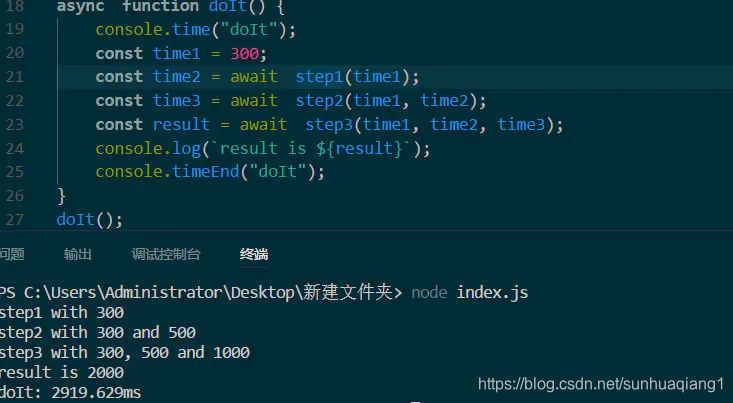Click the number 300 on line 20
The width and height of the screenshot is (733, 403).
[244, 53]
